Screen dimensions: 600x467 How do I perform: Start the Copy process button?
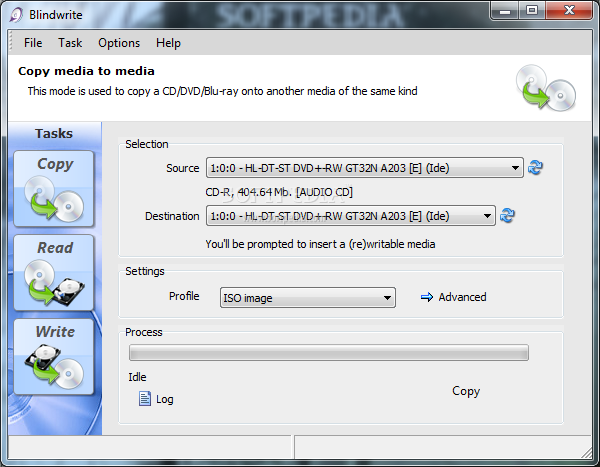click(x=466, y=391)
